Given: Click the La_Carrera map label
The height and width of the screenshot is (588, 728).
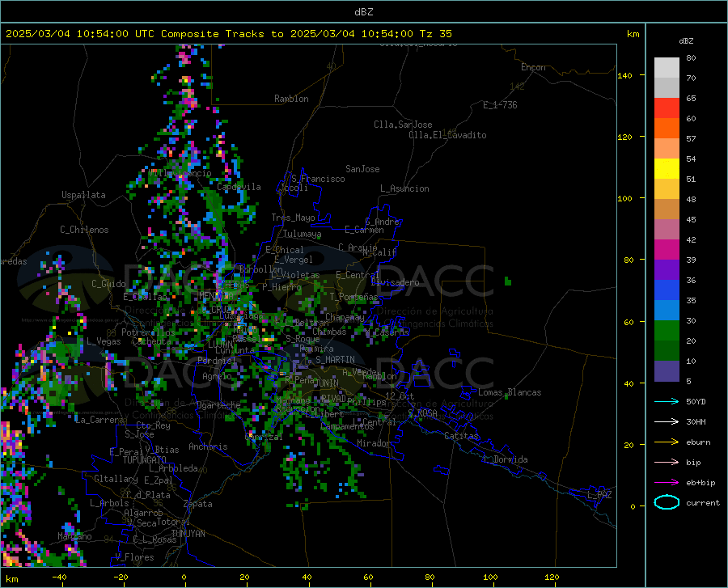Looking at the screenshot, I should pos(99,420).
